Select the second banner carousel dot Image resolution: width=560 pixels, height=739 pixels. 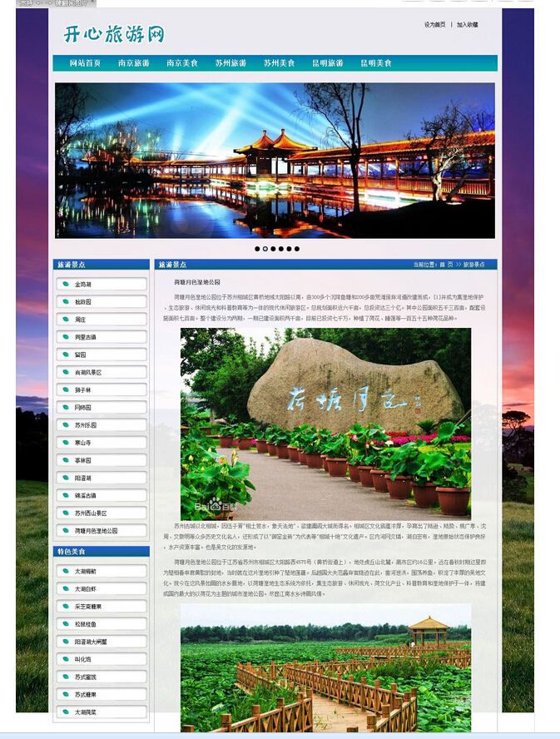pyautogui.click(x=265, y=249)
